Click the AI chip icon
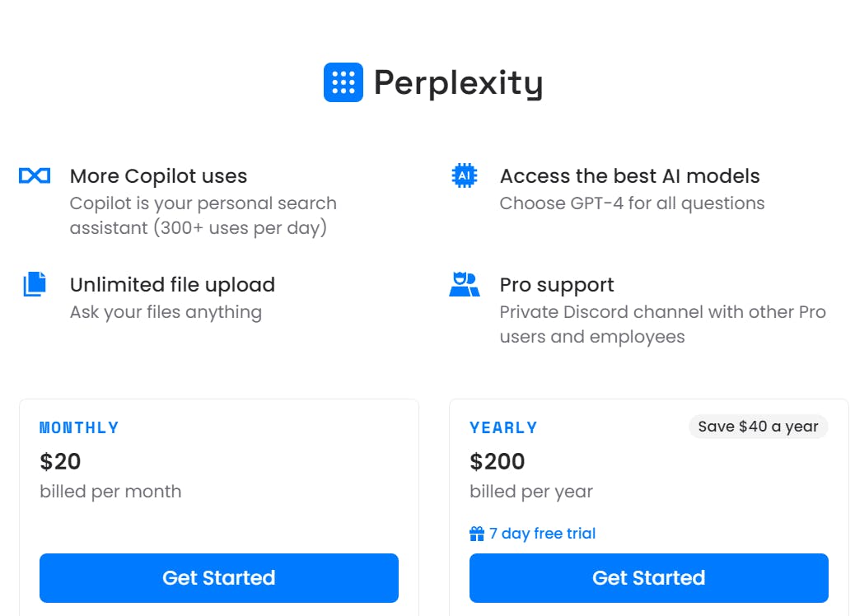The image size is (855, 616). point(465,175)
